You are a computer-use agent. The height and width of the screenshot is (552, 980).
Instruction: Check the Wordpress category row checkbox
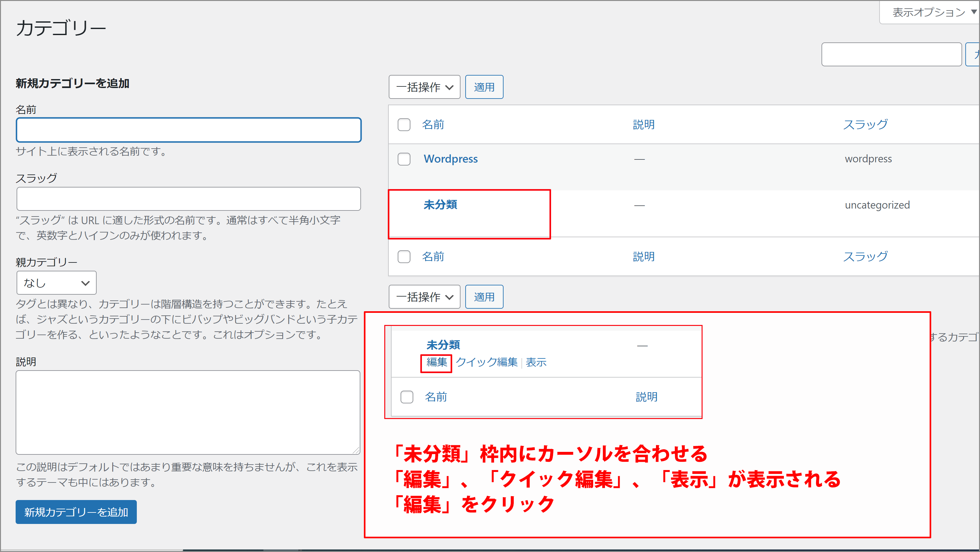point(404,159)
